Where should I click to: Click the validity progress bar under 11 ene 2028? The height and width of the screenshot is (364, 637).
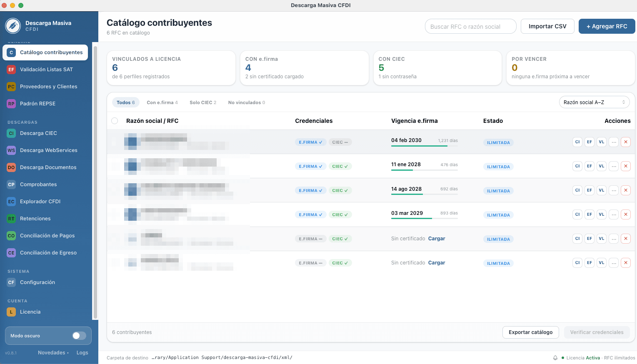pyautogui.click(x=425, y=170)
